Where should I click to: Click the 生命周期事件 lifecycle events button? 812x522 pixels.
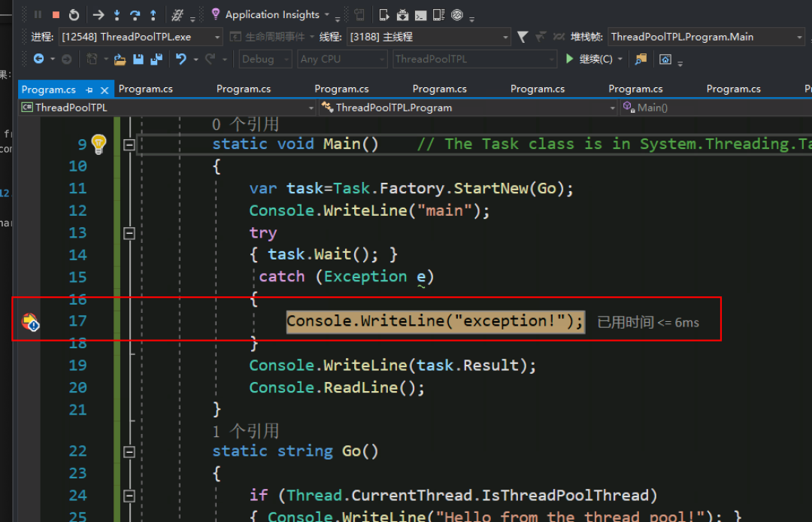(267, 37)
